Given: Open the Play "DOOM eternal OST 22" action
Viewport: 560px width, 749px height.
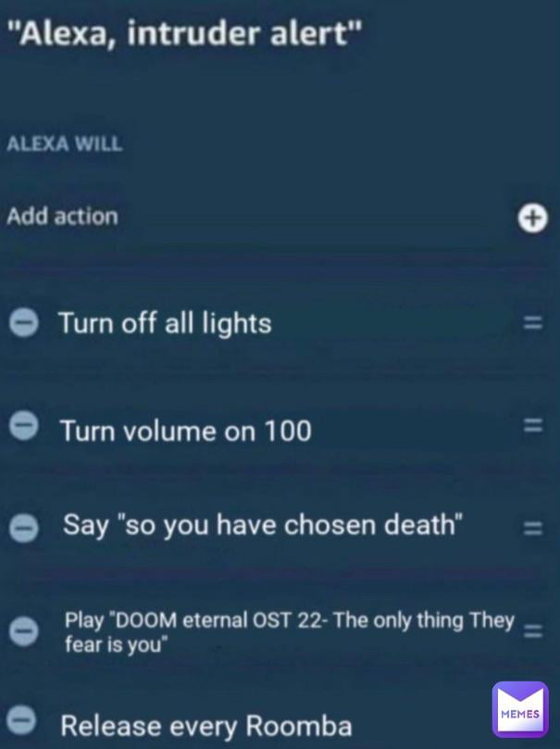Looking at the screenshot, I should click(x=290, y=632).
